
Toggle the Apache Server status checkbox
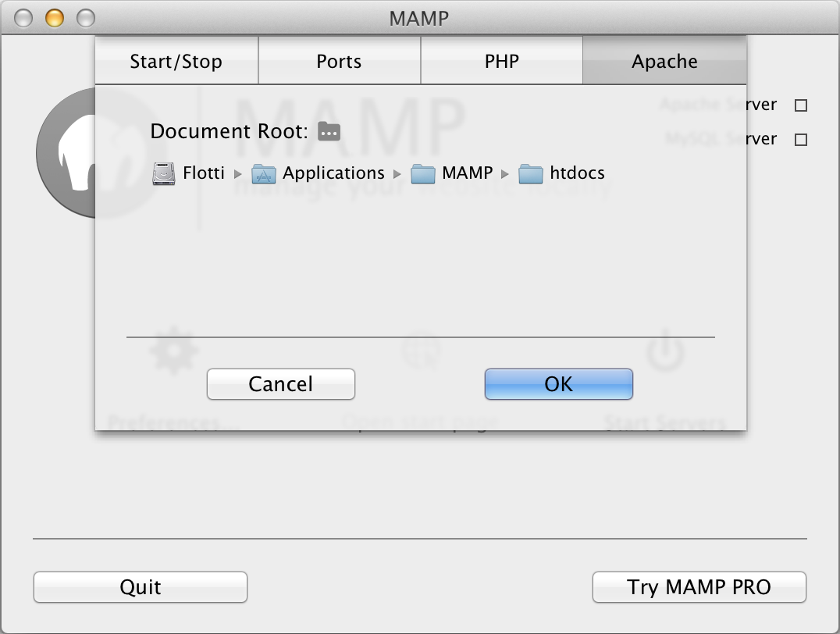(801, 105)
